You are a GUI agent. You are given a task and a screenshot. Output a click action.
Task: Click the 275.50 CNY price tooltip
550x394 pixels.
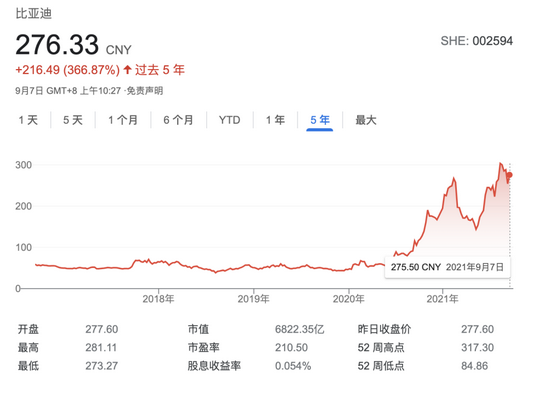click(x=447, y=267)
